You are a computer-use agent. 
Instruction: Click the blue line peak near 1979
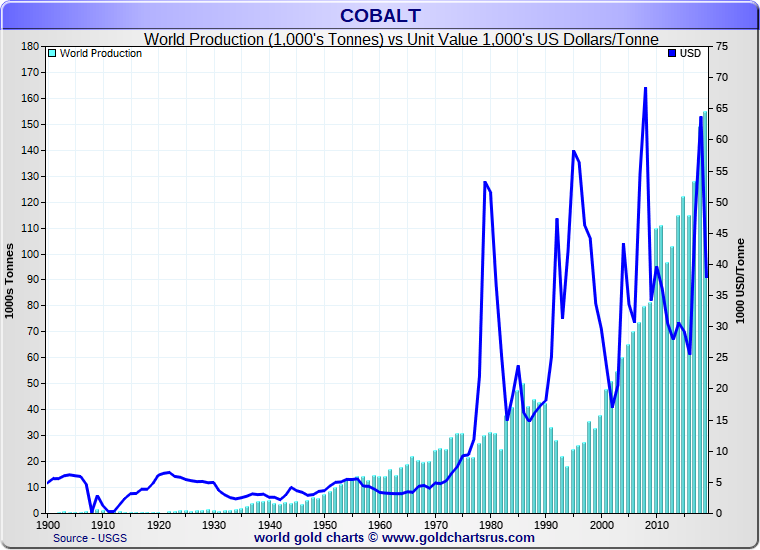click(484, 182)
